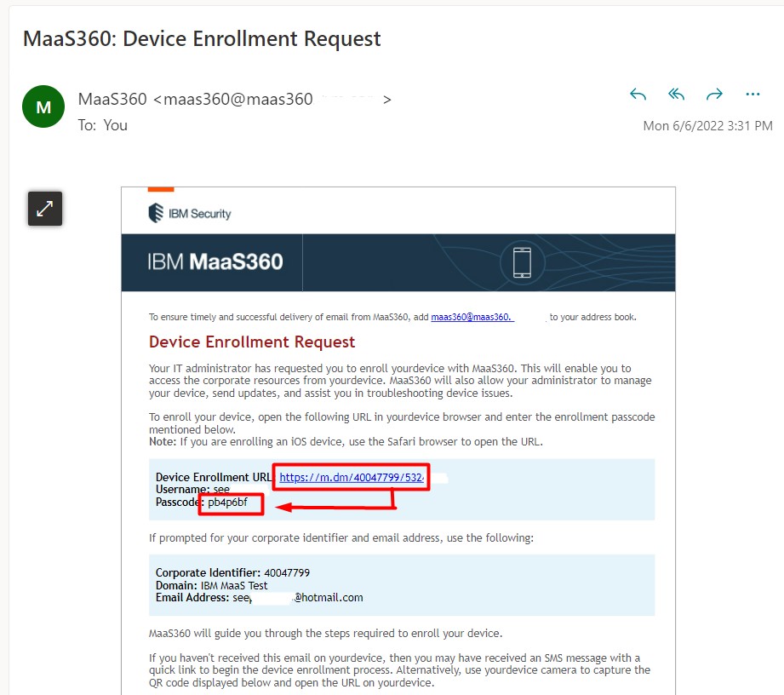Open the Device Enrollment URL link
The image size is (784, 695).
tap(352, 477)
